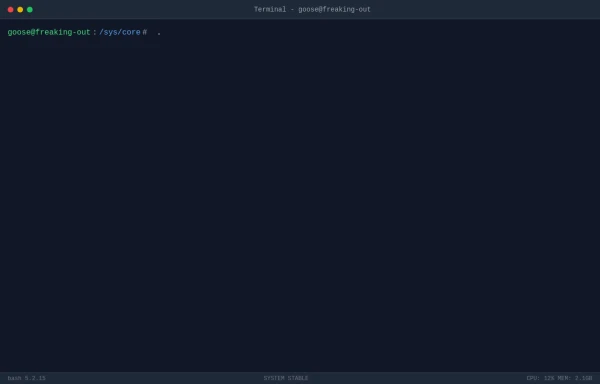Click the window title 'Terminal - goose@freaking-out'
This screenshot has height=384, width=600.
pyautogui.click(x=312, y=10)
